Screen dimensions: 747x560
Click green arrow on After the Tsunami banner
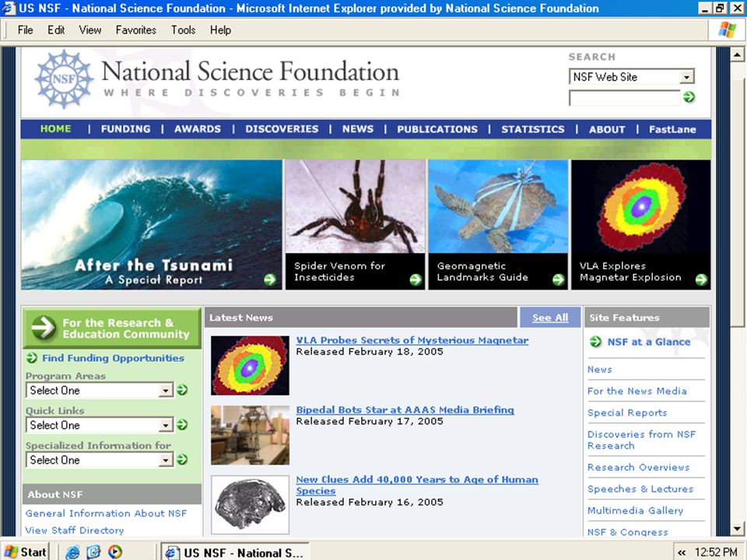pos(270,279)
